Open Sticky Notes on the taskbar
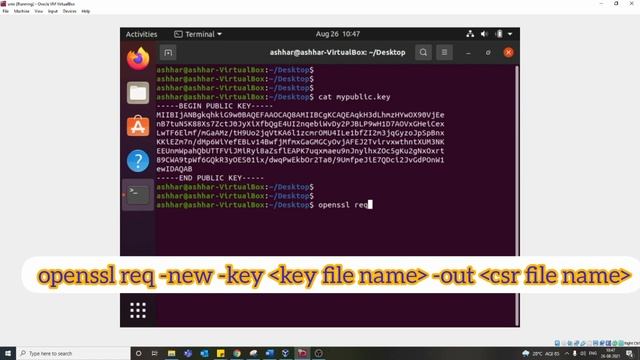640x360 pixels. (220, 353)
